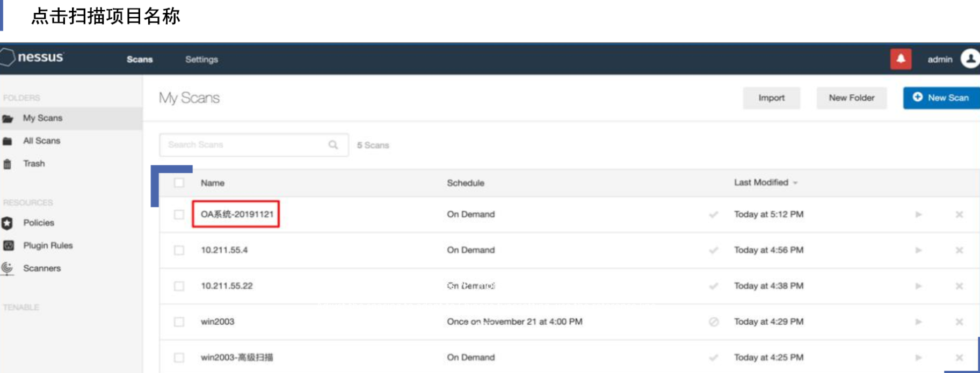This screenshot has height=373, width=980.
Task: Open the admin account menu
Action: tap(940, 60)
